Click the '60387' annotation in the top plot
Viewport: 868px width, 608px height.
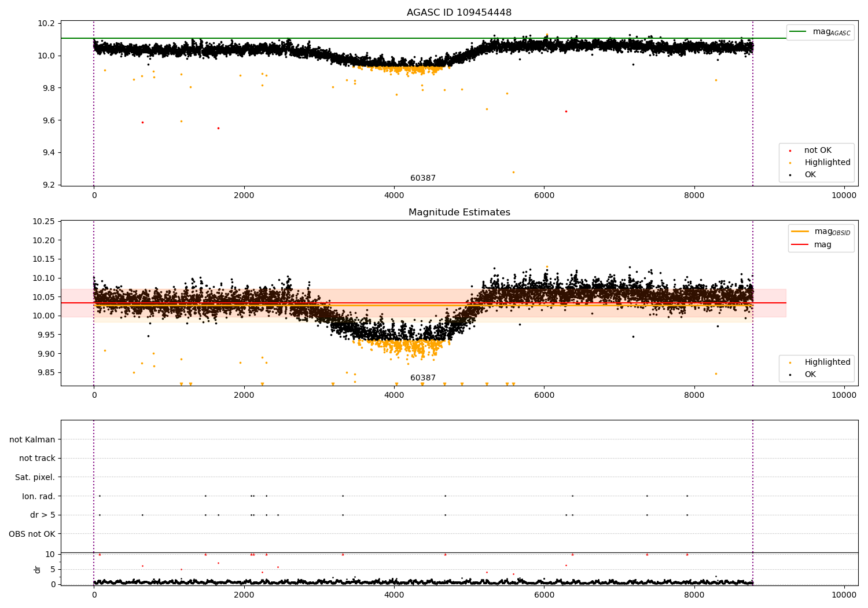click(423, 178)
